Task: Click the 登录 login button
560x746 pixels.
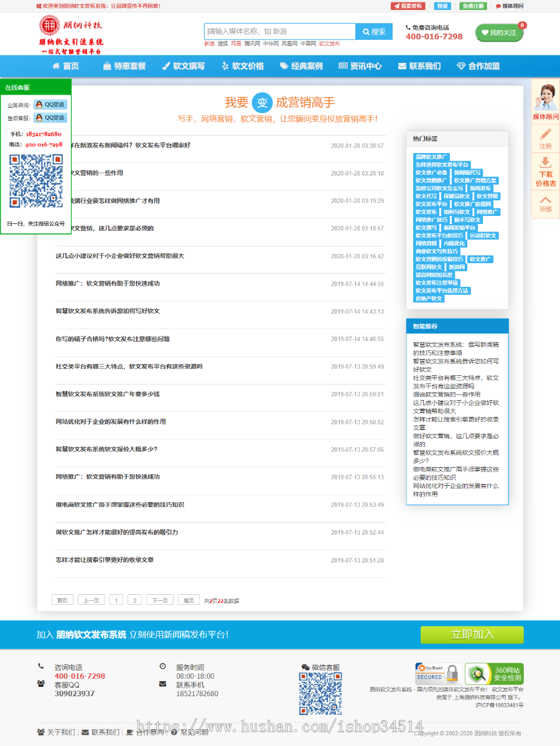Action: pos(442,6)
